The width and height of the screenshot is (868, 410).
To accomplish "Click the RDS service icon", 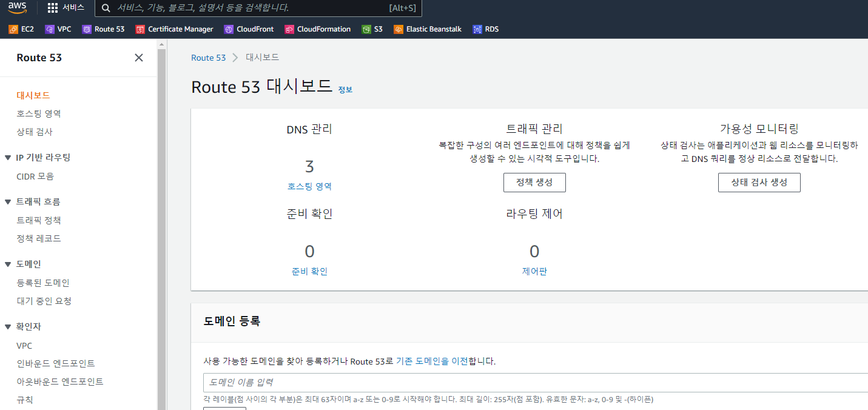I will [x=477, y=29].
